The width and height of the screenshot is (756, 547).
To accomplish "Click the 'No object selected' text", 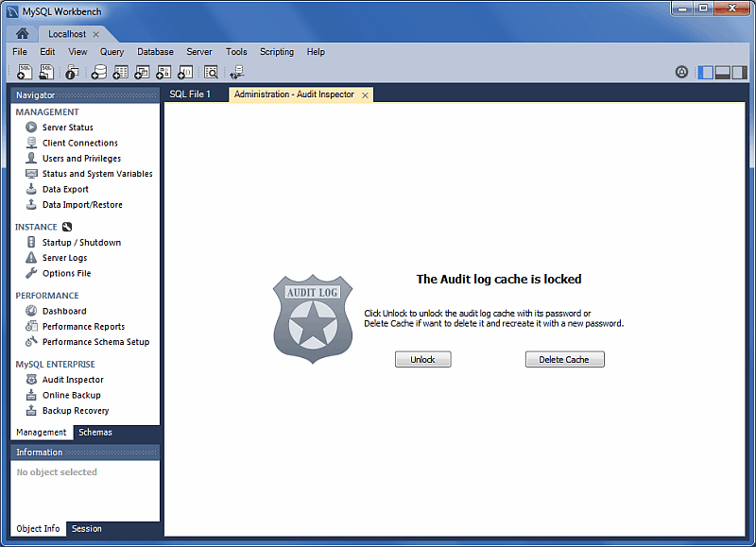I will pyautogui.click(x=57, y=472).
